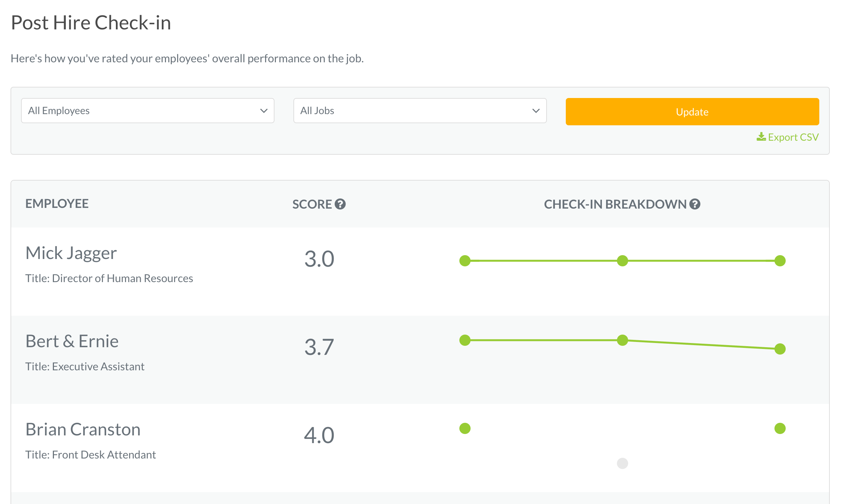Click the 3.0 score for Mick Jagger
841x504 pixels.
pos(319,259)
